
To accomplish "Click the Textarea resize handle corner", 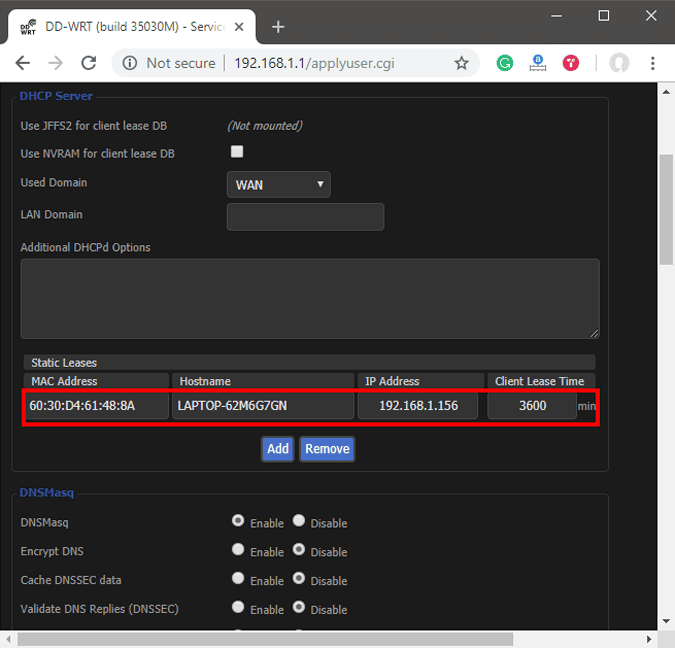I will click(x=594, y=333).
